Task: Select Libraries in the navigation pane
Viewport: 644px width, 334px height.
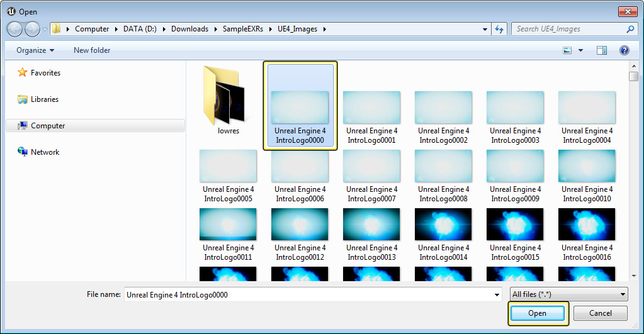Action: 44,99
